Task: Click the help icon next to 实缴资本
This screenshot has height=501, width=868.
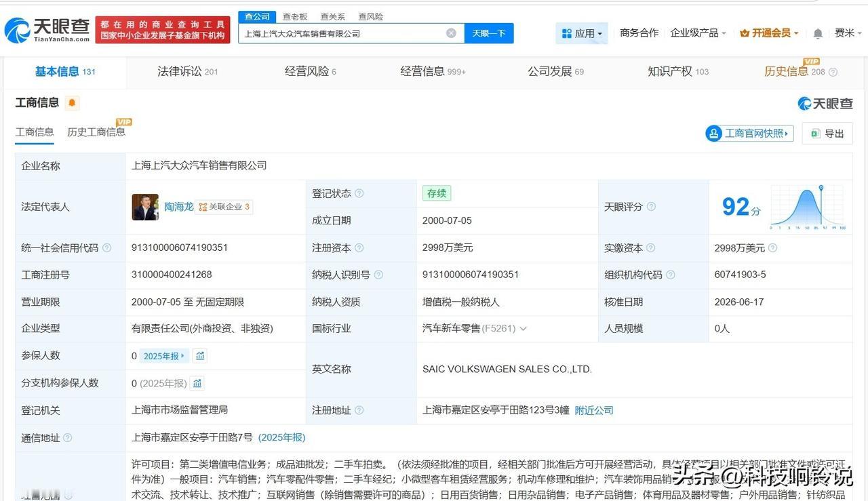Action: tap(650, 248)
